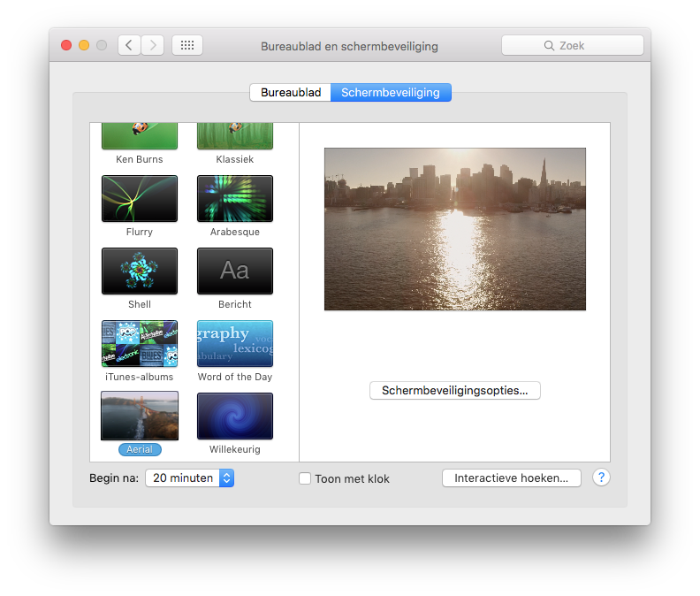
Task: Select the Ken Burns screensaver thumbnail
Action: 140,136
